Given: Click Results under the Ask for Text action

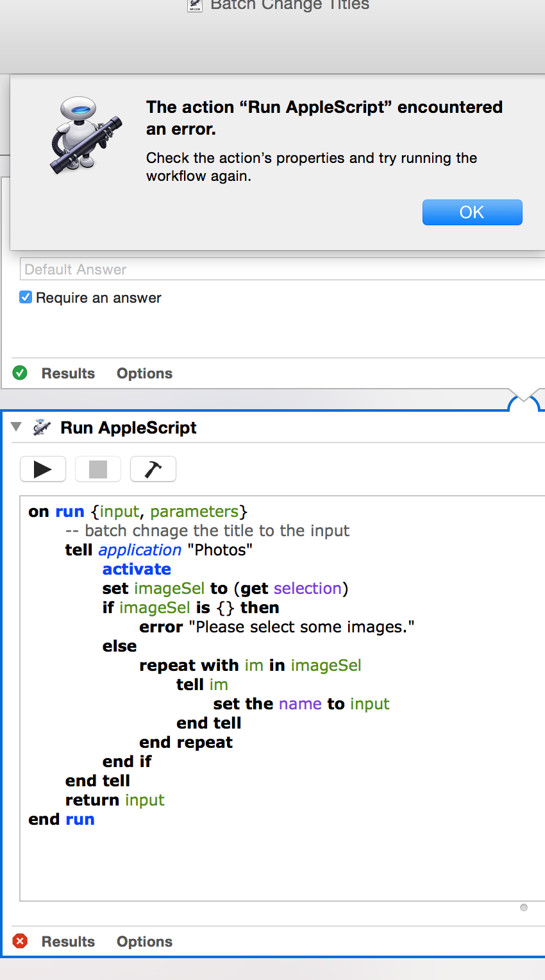Looking at the screenshot, I should 67,373.
